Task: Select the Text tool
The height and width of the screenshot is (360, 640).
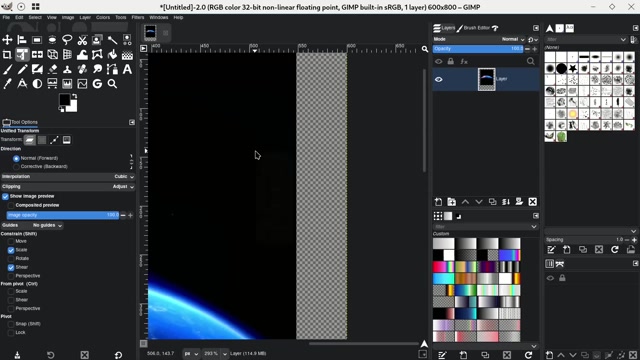Action: click(127, 69)
